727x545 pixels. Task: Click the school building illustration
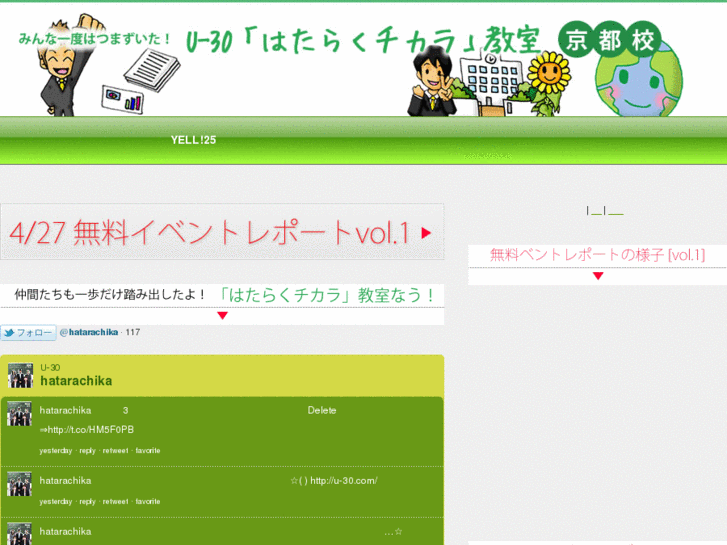coord(490,83)
